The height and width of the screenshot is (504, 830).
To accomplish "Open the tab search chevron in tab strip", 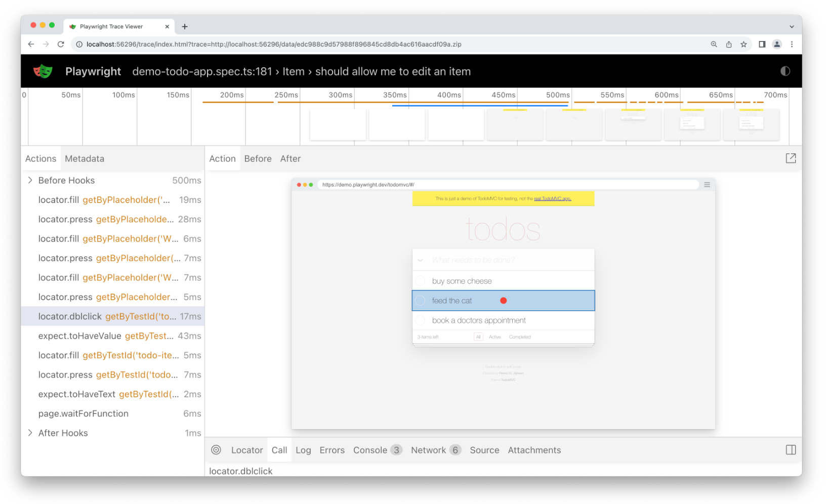I will 792,27.
